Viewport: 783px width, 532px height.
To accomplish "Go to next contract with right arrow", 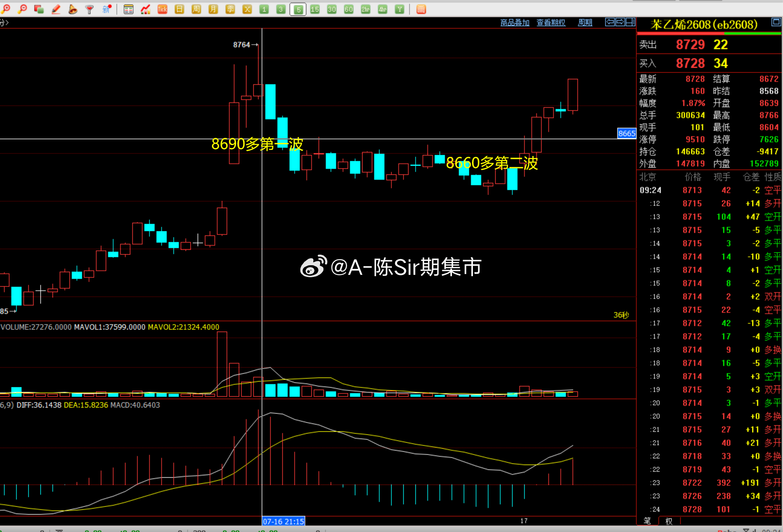I will [x=620, y=22].
